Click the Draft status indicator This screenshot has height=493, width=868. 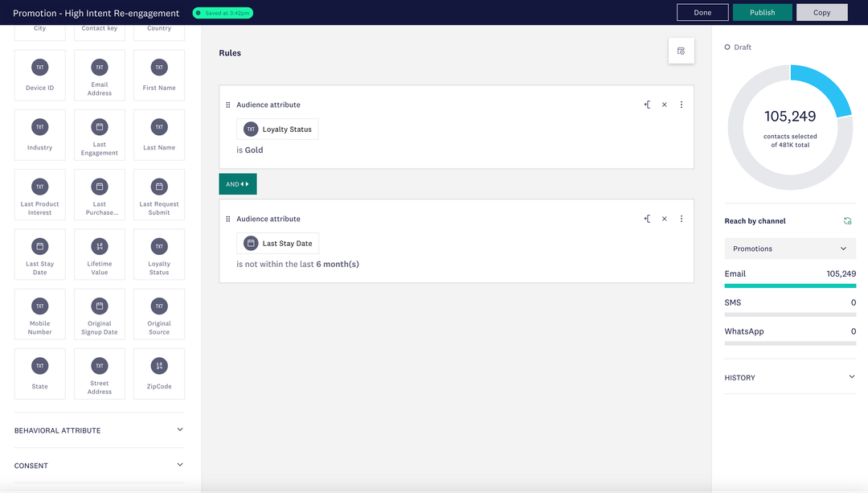[x=737, y=47]
